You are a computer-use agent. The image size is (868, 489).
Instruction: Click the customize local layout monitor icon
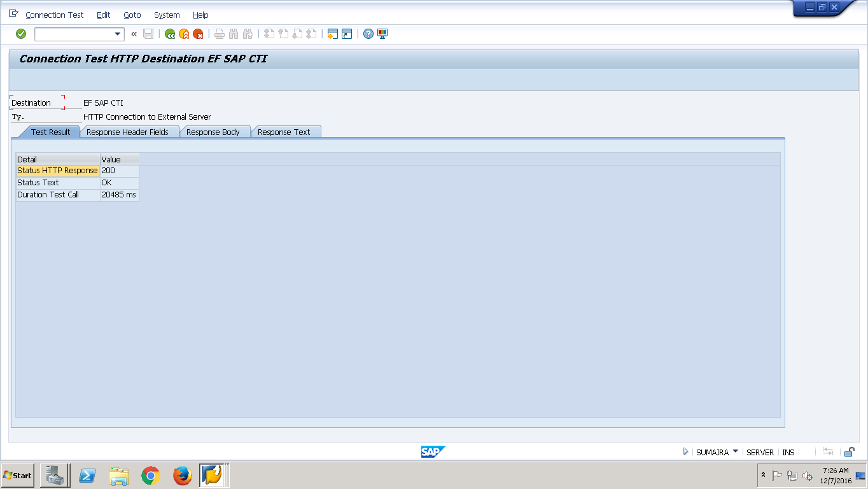coord(381,34)
